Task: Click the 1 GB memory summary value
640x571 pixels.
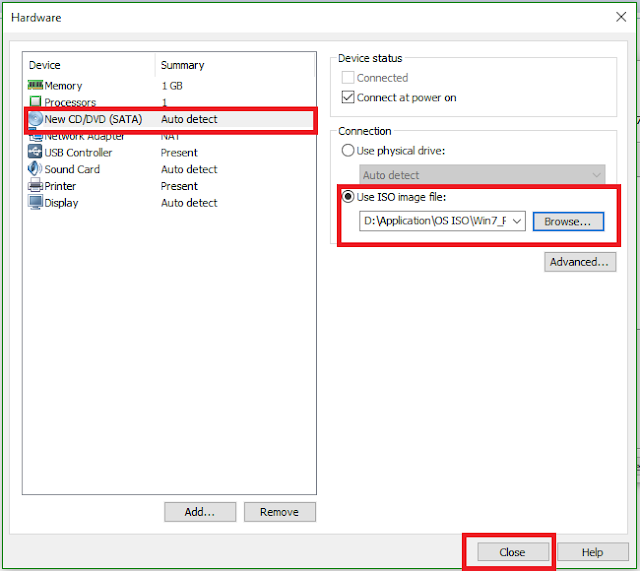Action: click(172, 86)
